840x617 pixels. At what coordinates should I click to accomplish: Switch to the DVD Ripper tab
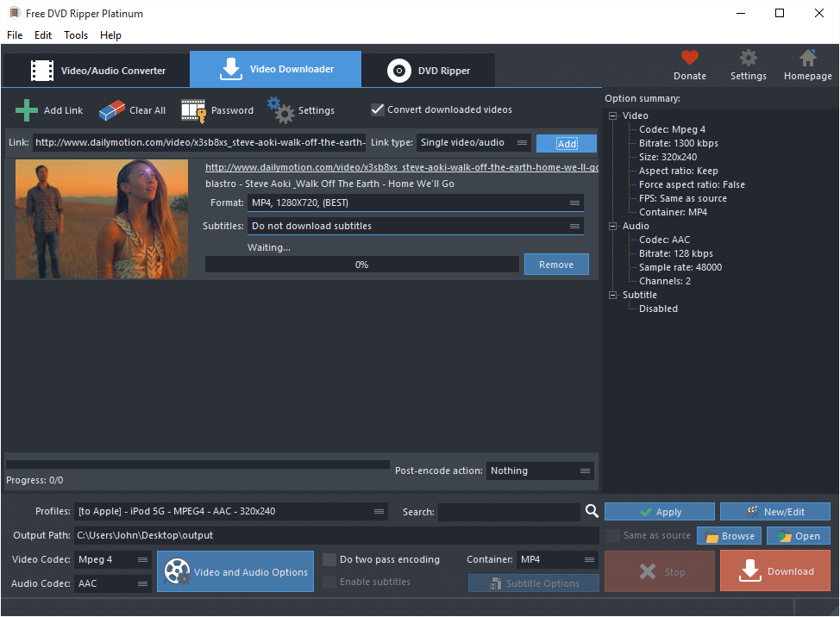pos(429,71)
